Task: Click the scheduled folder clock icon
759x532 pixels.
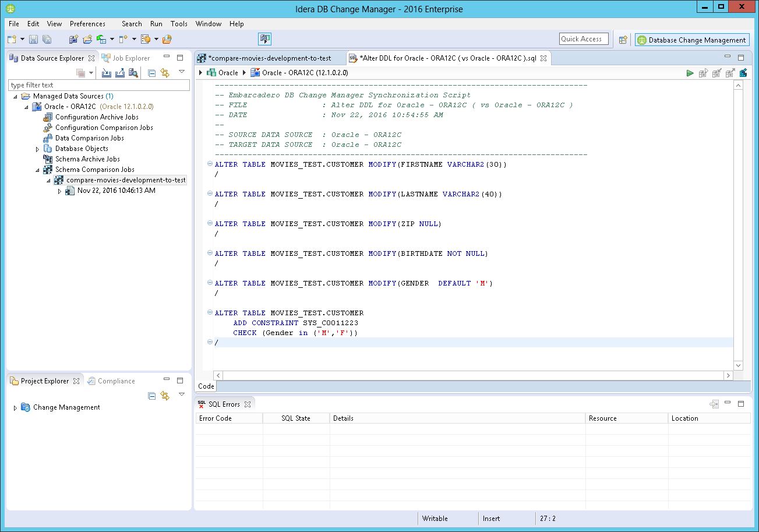Action: 167,40
